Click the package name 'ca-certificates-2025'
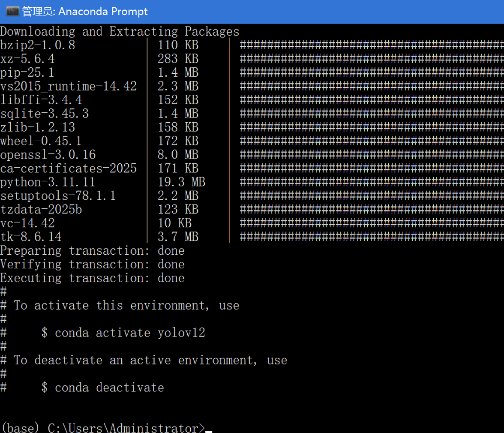The width and height of the screenshot is (504, 433). click(x=69, y=168)
